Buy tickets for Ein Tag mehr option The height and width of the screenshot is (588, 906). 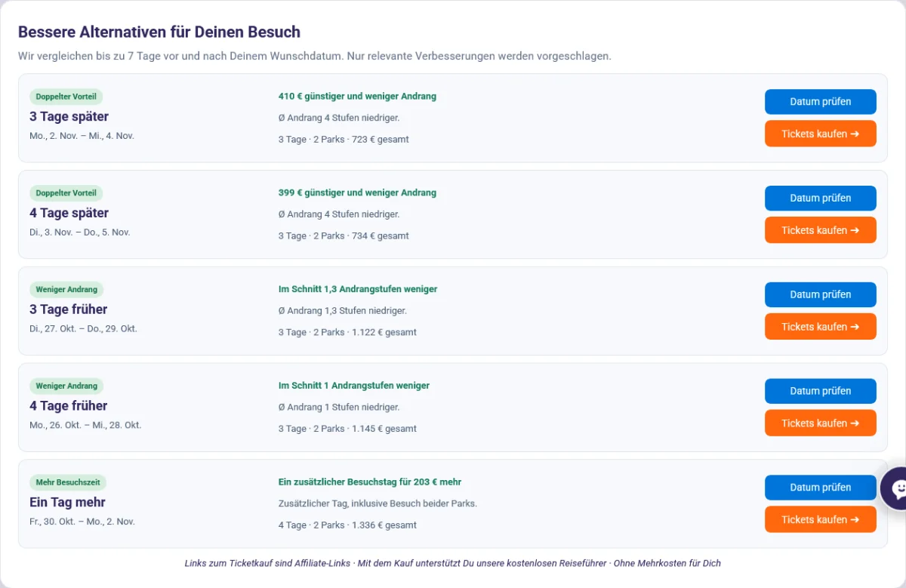pos(821,519)
